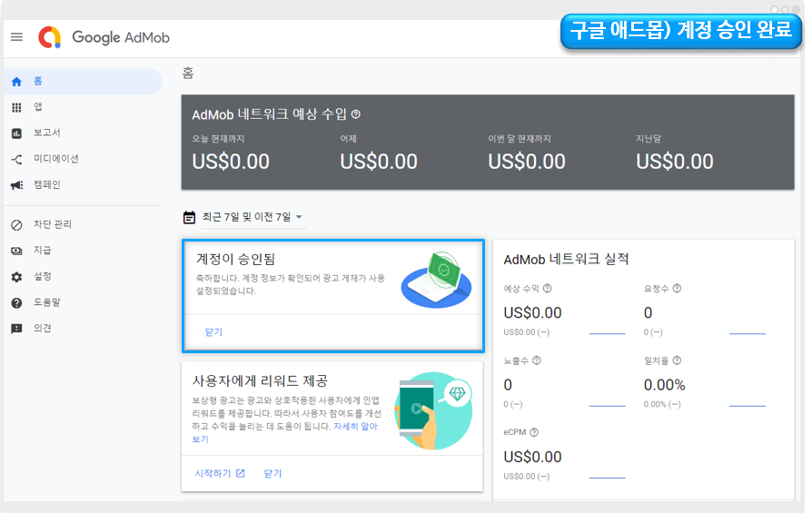
Task: Dismiss reward card using 닫기
Action: [272, 474]
